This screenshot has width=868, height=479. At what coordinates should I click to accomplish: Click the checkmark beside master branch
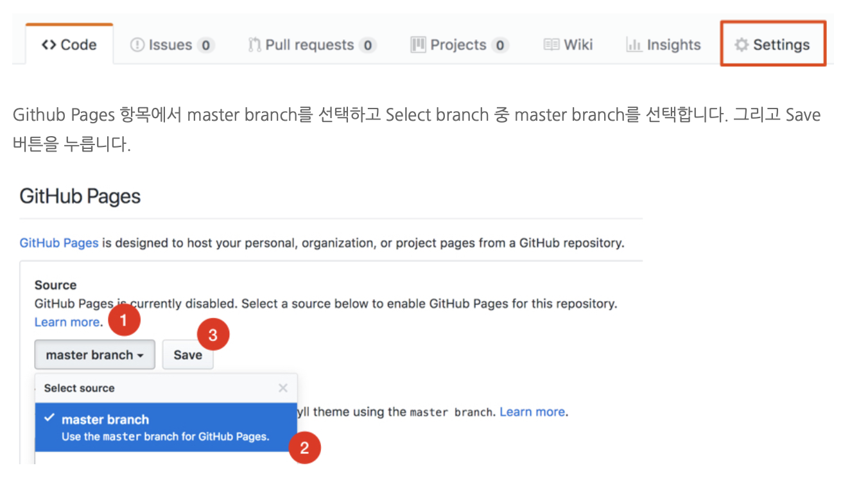coord(49,417)
